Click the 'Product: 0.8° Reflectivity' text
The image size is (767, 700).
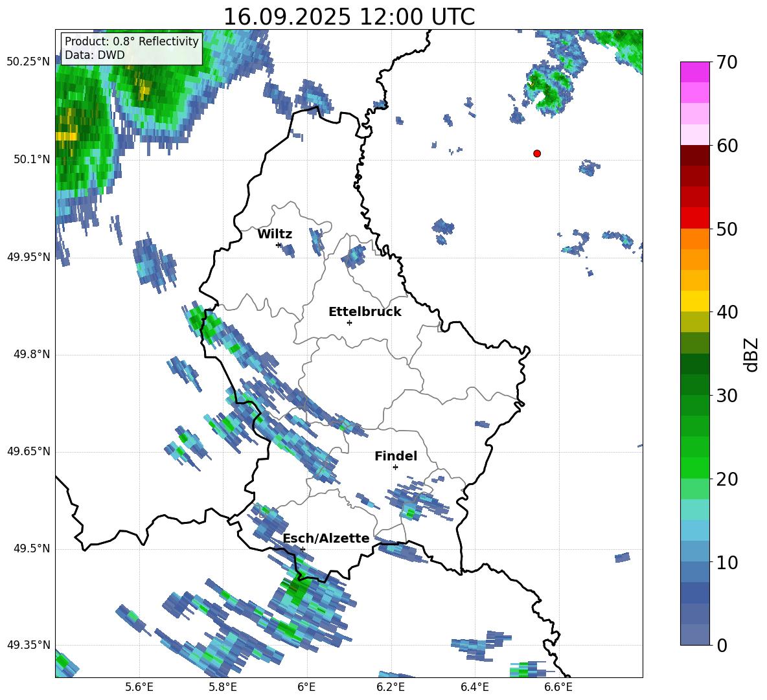coord(132,41)
